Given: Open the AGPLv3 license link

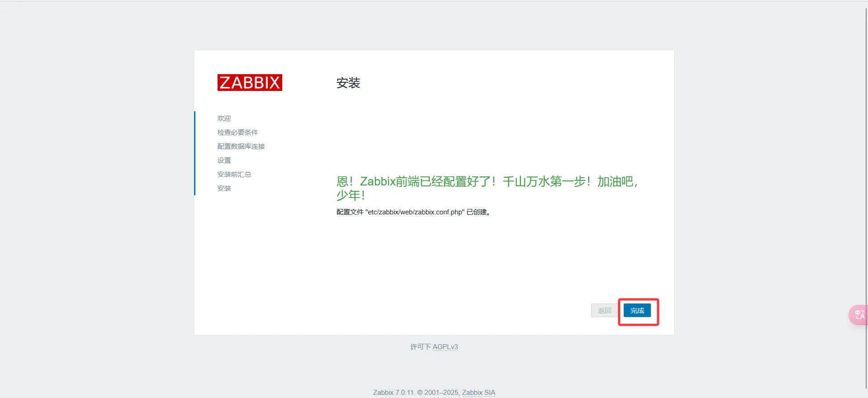Looking at the screenshot, I should [445, 347].
